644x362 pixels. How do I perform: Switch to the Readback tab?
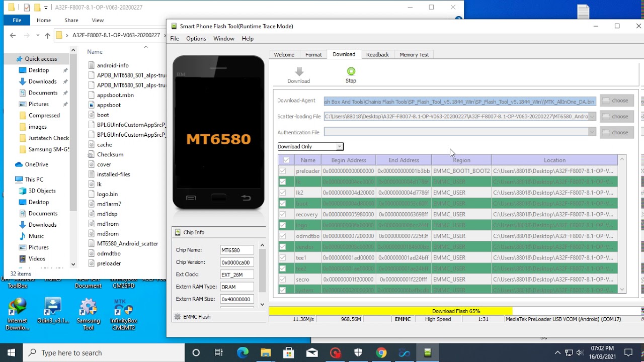[377, 55]
